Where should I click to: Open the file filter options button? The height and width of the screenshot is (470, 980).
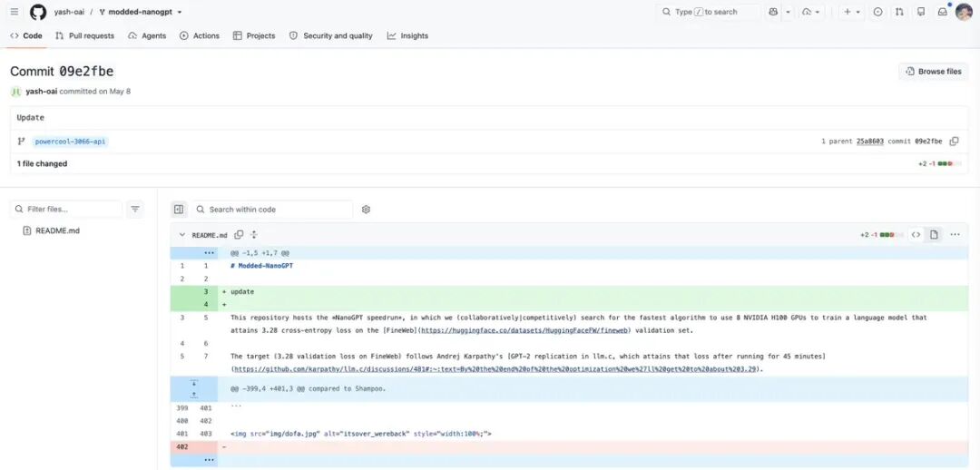(135, 210)
